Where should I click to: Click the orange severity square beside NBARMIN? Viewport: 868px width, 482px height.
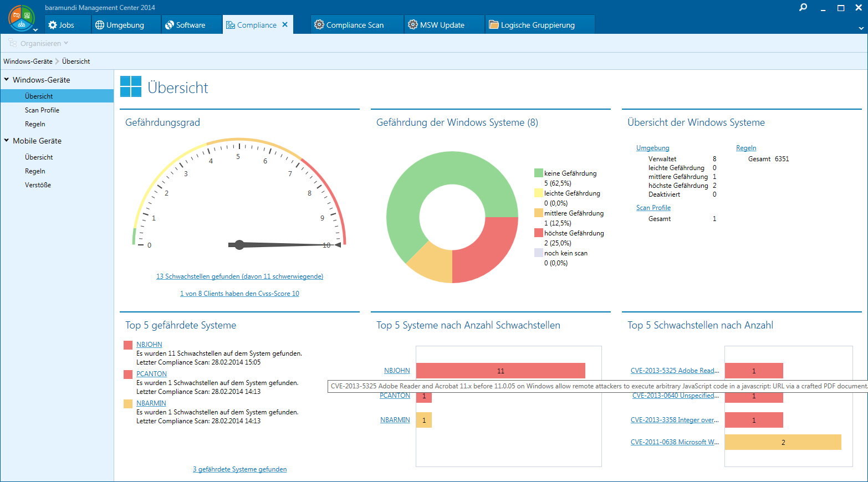(x=128, y=404)
